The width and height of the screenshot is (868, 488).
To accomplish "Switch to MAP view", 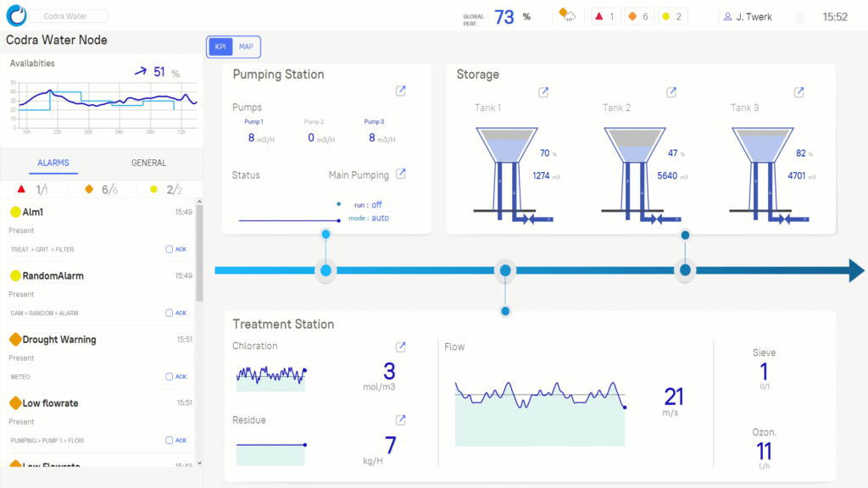I will tap(247, 47).
